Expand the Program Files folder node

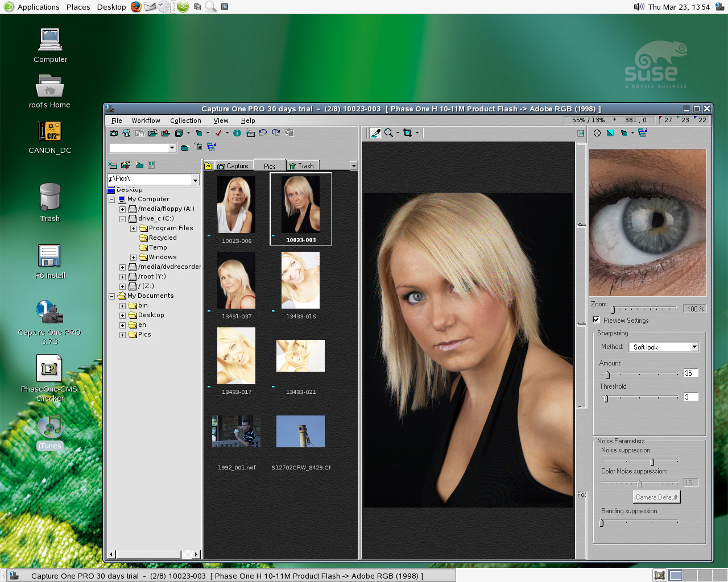tap(133, 228)
